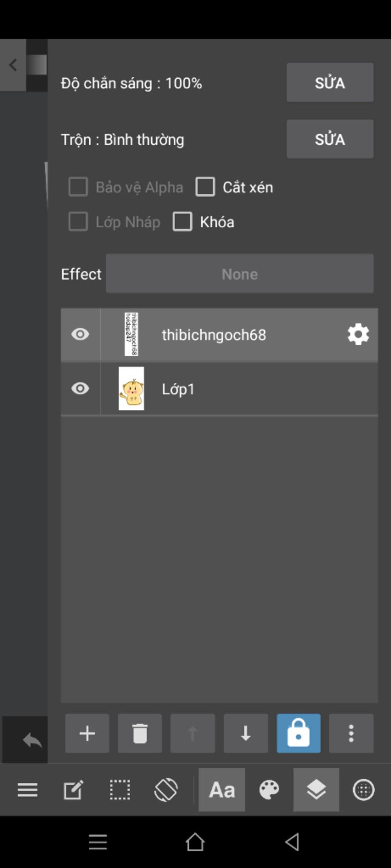Click SỬA button next to Trộn mode
The height and width of the screenshot is (868, 391).
click(x=330, y=139)
